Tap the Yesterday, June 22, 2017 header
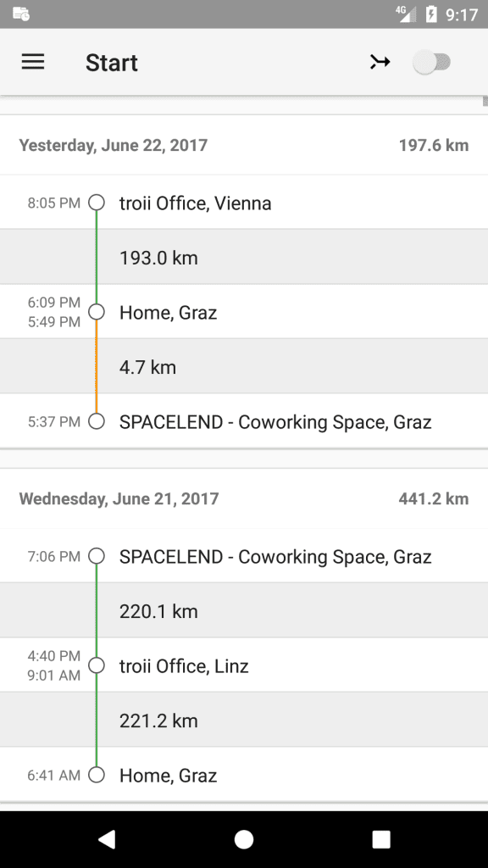This screenshot has width=488, height=868. [244, 145]
